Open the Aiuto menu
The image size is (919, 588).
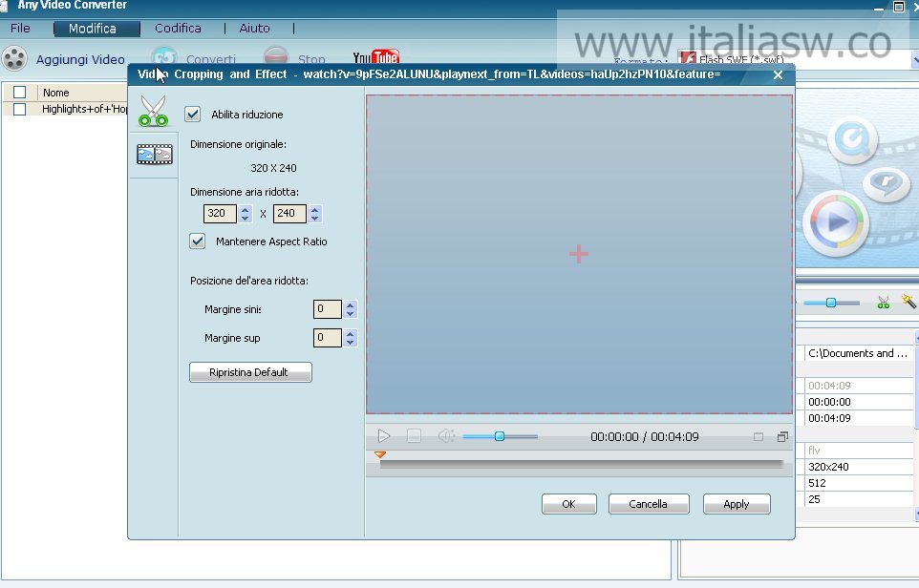tap(254, 28)
